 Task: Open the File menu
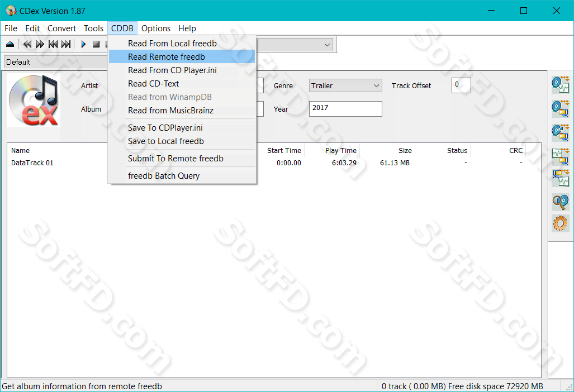pyautogui.click(x=11, y=28)
